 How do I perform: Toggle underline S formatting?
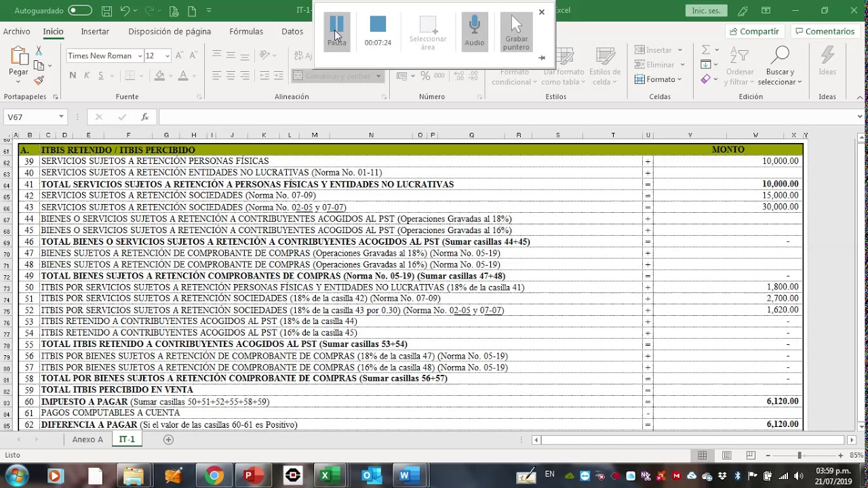tap(101, 76)
